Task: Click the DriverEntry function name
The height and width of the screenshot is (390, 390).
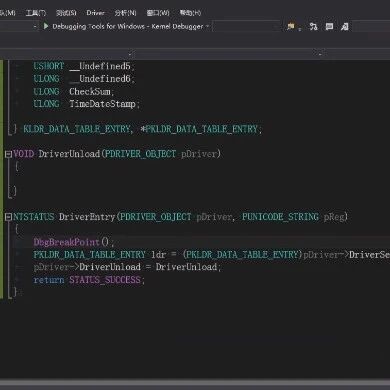Action: (x=87, y=217)
